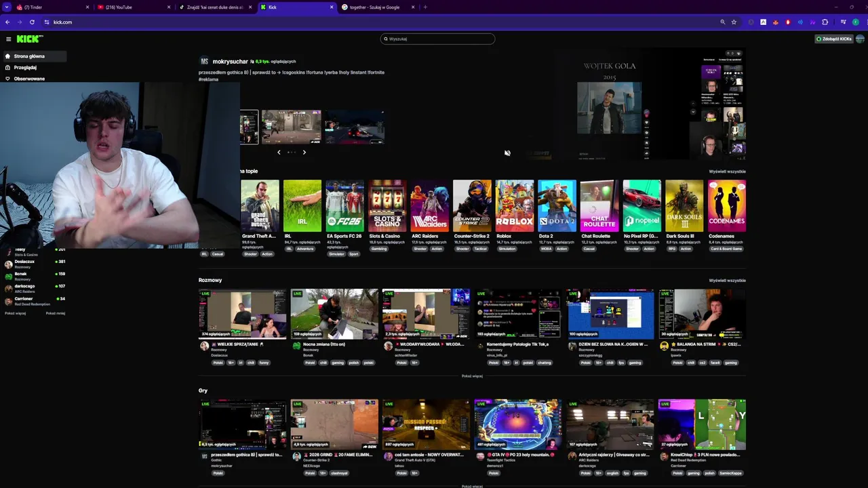Open the Slots & Casino category cover

(387, 205)
